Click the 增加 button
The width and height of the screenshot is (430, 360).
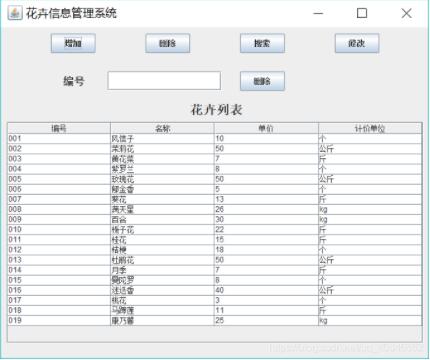point(73,43)
